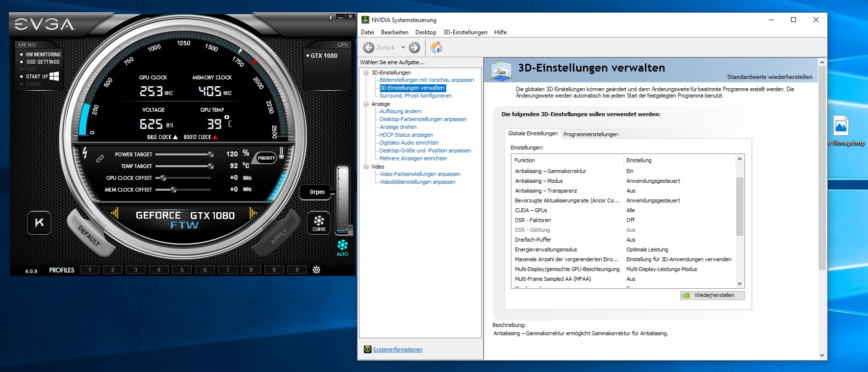Viewport: 868px width, 372px height.
Task: Select GTX 1080 in the GPU list
Action: pos(324,56)
